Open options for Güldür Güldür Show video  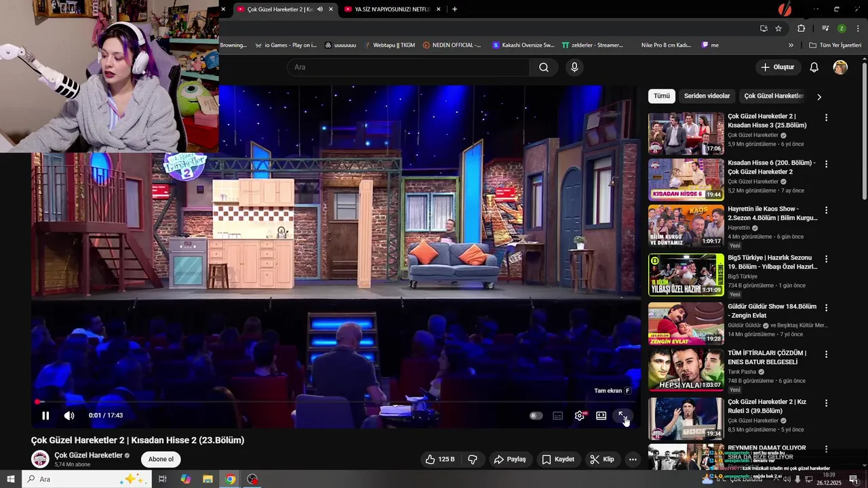click(826, 308)
